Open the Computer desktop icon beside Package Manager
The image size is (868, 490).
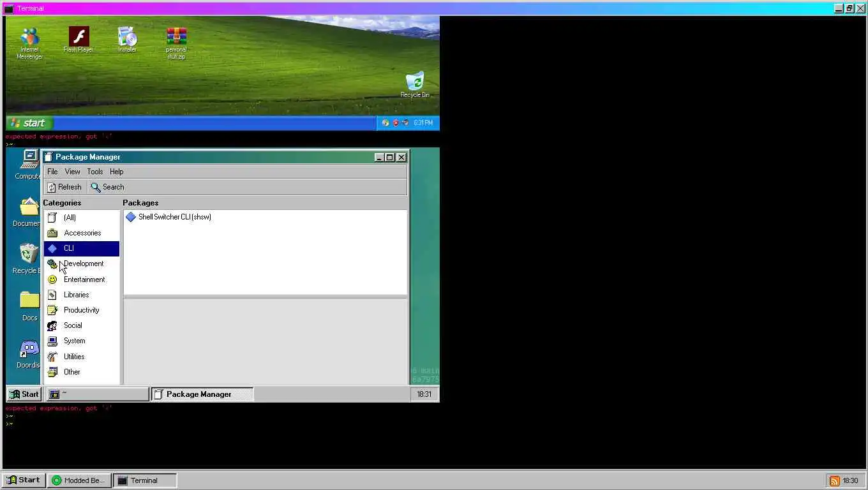coord(28,165)
